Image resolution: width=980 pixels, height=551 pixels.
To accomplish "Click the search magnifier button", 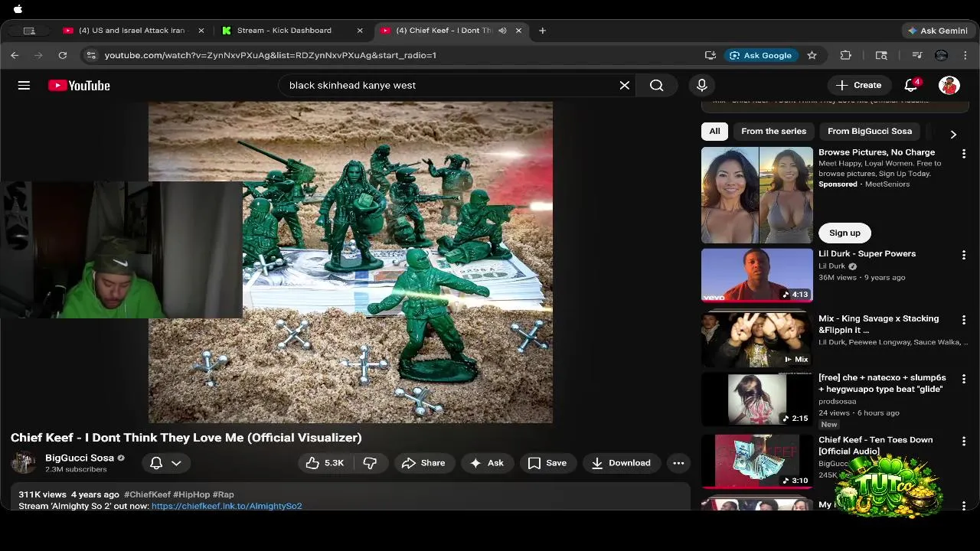I will 657,85.
